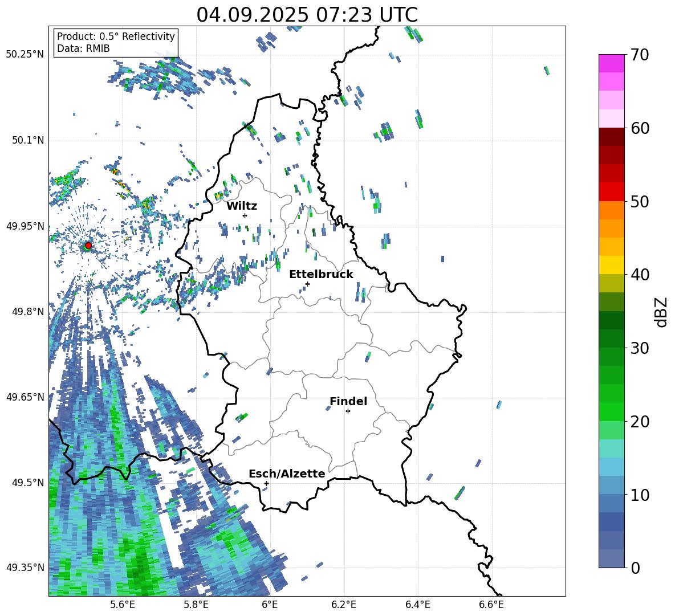Click the 50.1°N latitude label

point(28,141)
